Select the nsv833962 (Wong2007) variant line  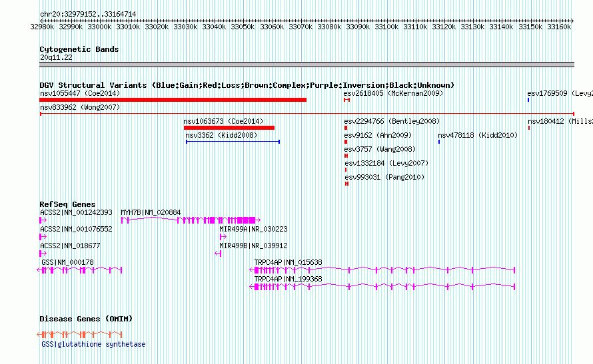click(306, 114)
